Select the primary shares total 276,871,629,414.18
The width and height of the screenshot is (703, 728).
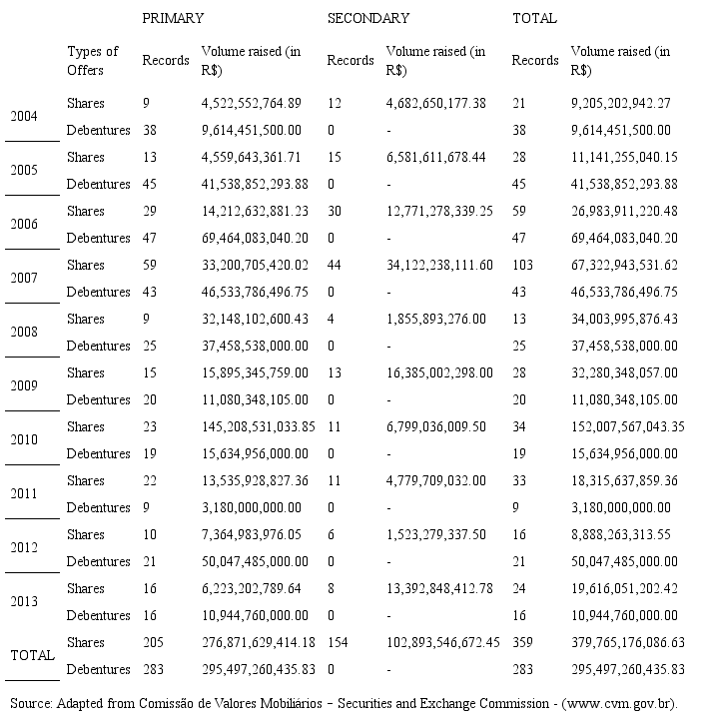pos(258,642)
